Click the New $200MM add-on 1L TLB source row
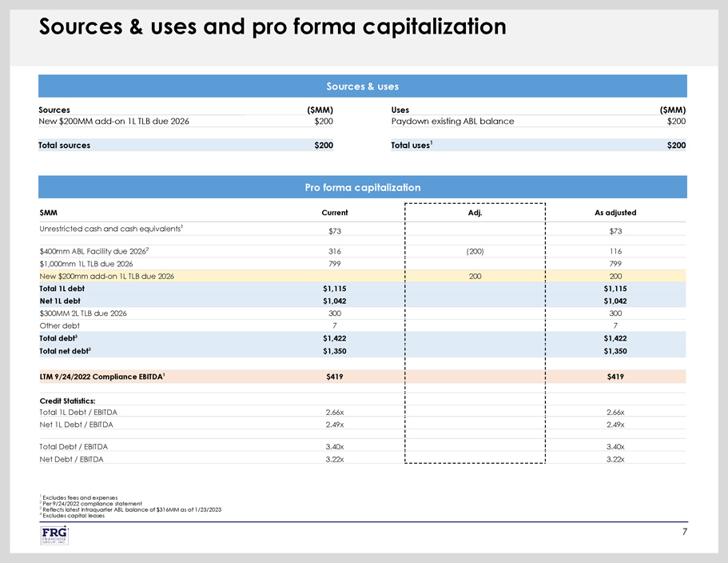728x563 pixels. 113,122
